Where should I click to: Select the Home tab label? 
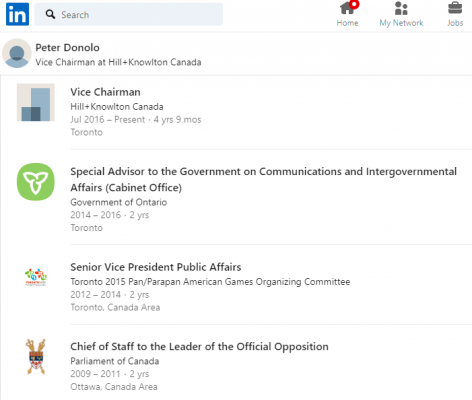[347, 23]
